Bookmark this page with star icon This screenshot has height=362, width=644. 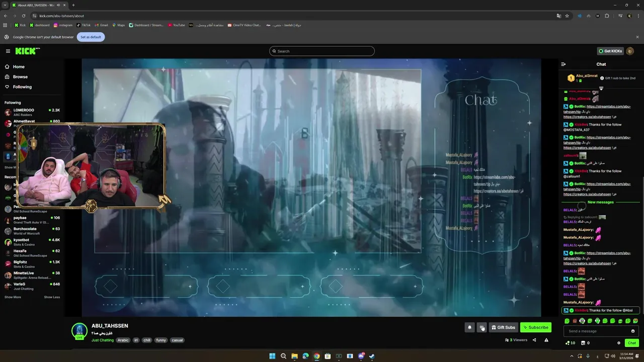(567, 16)
